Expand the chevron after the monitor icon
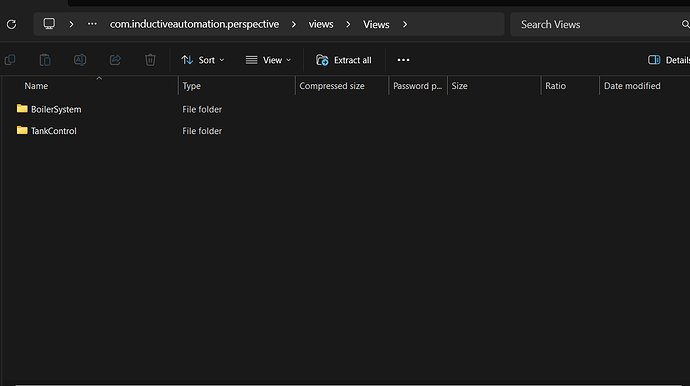Viewport: 690px width, 386px height. (x=71, y=24)
